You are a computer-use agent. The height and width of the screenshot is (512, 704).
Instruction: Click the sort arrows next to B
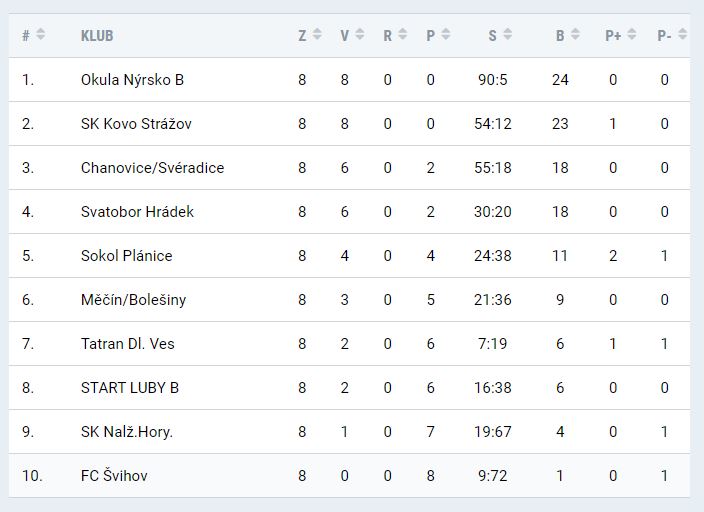(575, 35)
